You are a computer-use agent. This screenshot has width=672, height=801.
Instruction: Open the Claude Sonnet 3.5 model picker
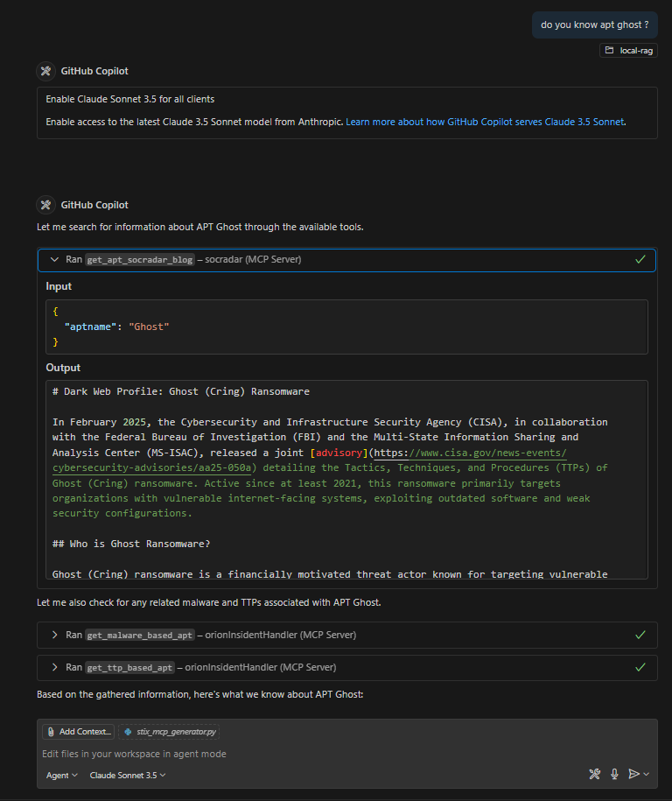click(128, 775)
